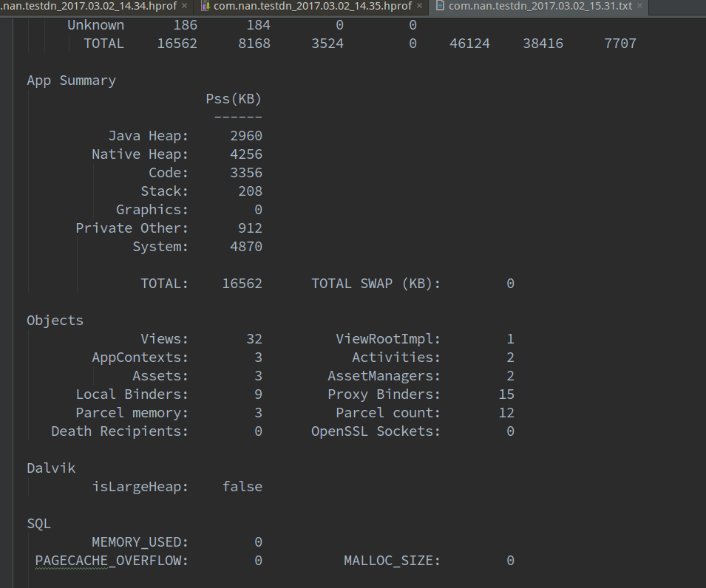706x588 pixels.
Task: Click the 'MEMORY_USED:' label
Action: tap(140, 541)
